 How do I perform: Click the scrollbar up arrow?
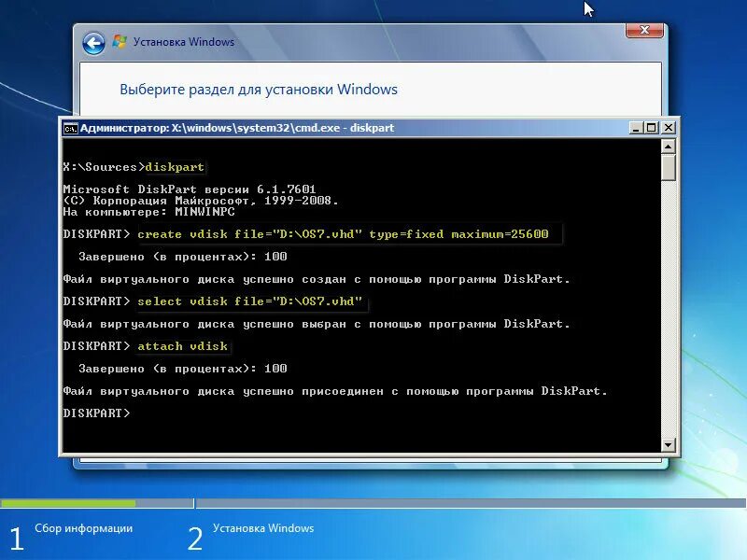(x=666, y=146)
